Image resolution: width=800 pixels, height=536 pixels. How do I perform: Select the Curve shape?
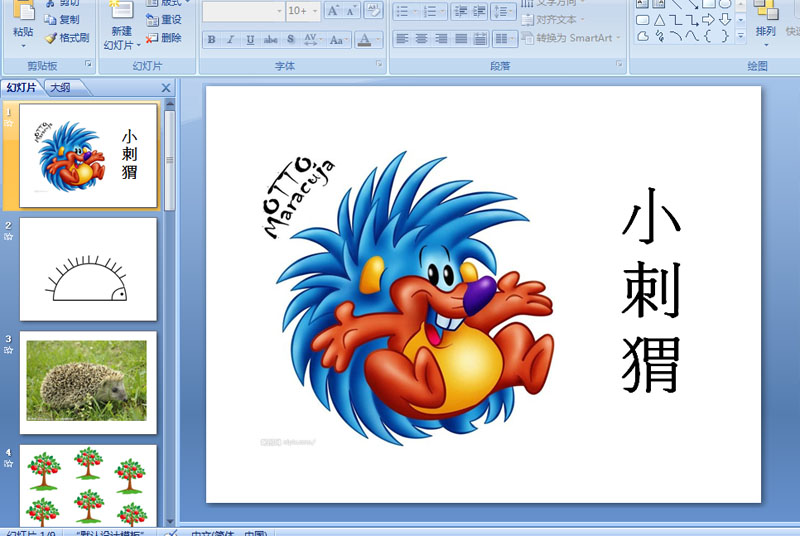(692, 36)
